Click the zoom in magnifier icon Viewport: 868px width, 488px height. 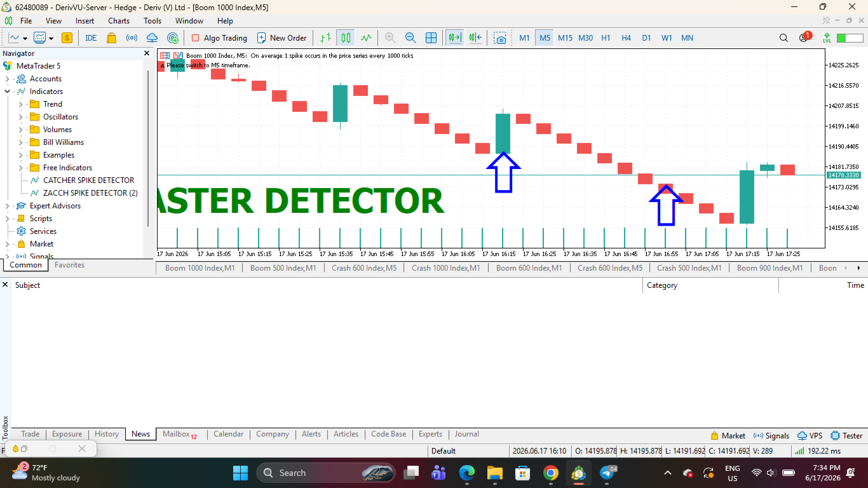(x=390, y=37)
